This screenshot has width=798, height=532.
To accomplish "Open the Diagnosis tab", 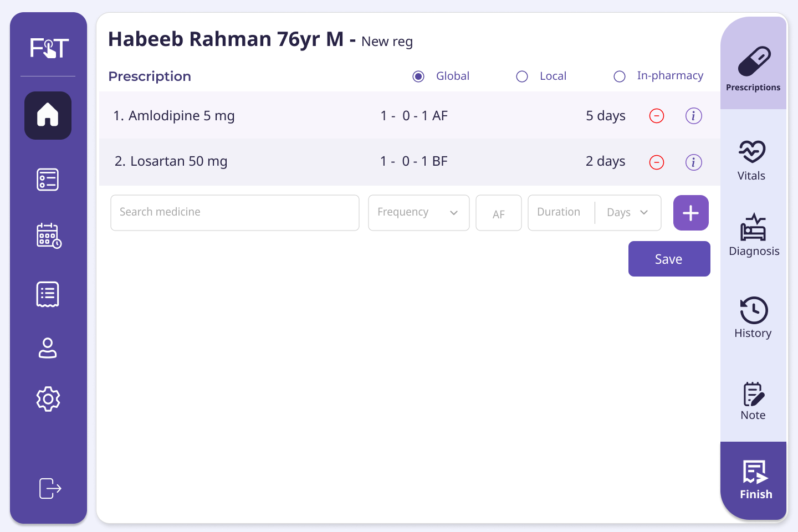I will pyautogui.click(x=754, y=236).
